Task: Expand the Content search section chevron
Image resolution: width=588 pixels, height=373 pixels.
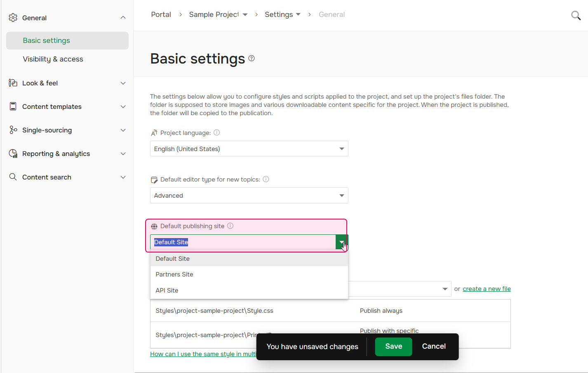Action: [123, 177]
